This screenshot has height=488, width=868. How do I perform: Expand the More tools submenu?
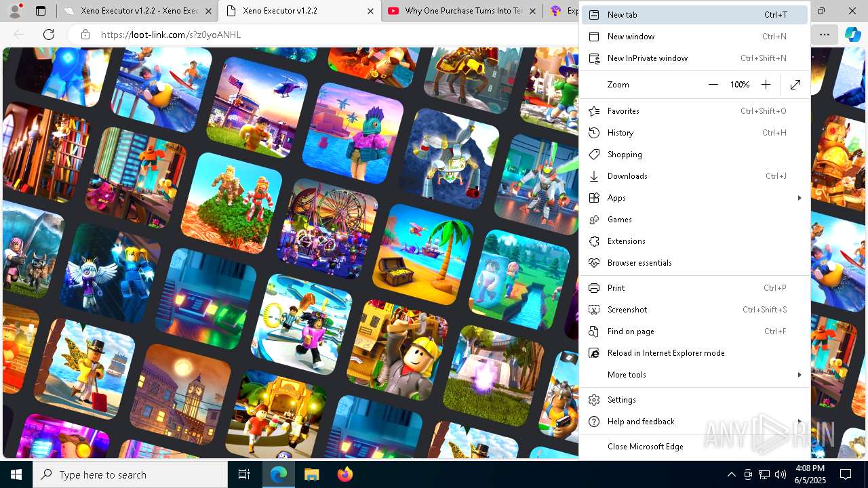695,375
